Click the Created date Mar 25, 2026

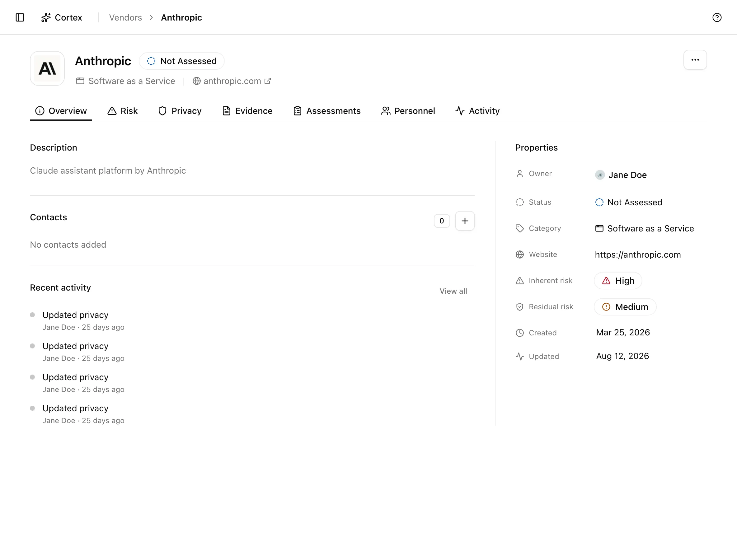(623, 332)
